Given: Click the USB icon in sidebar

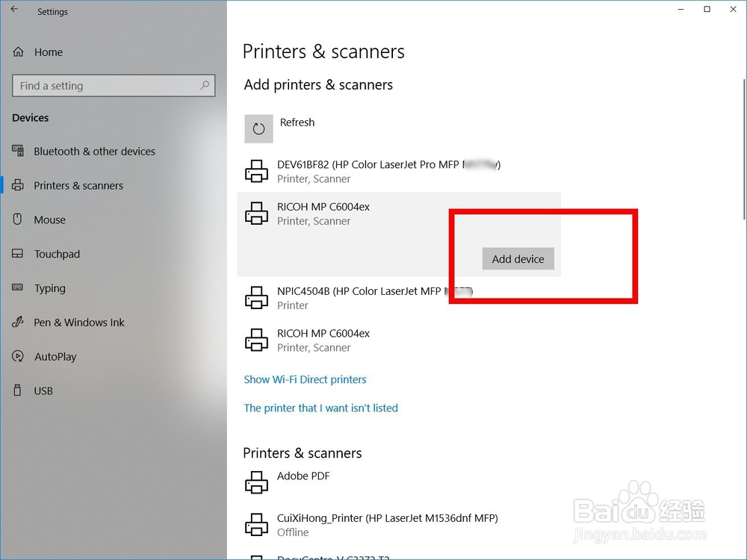Looking at the screenshot, I should click(x=18, y=390).
